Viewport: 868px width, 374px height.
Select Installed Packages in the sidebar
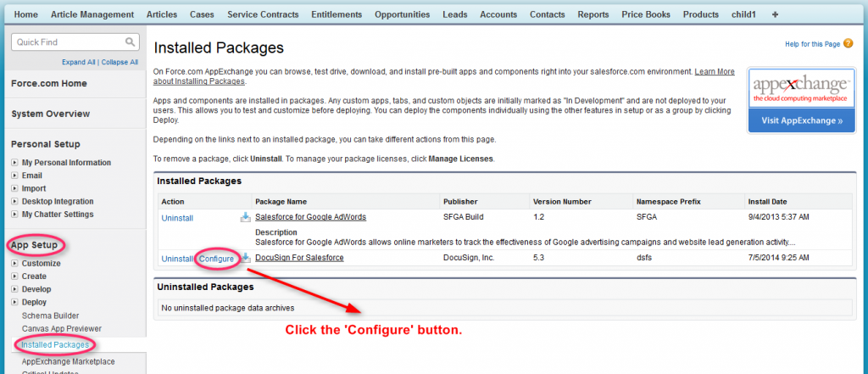tap(55, 344)
